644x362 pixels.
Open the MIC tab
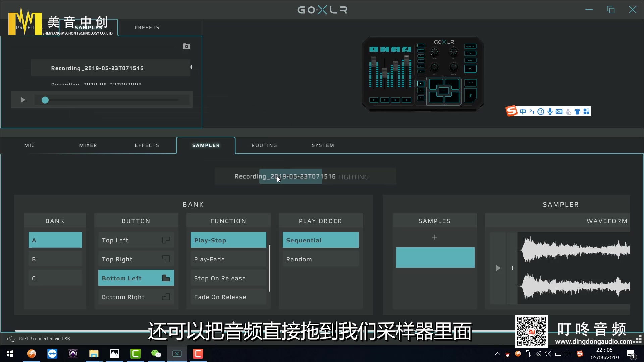pyautogui.click(x=30, y=145)
